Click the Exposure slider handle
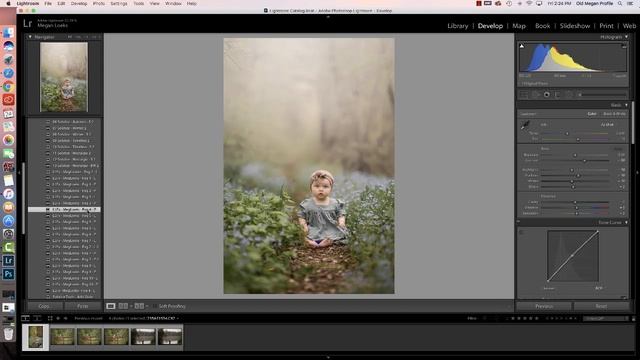The width and height of the screenshot is (640, 360). [575, 155]
